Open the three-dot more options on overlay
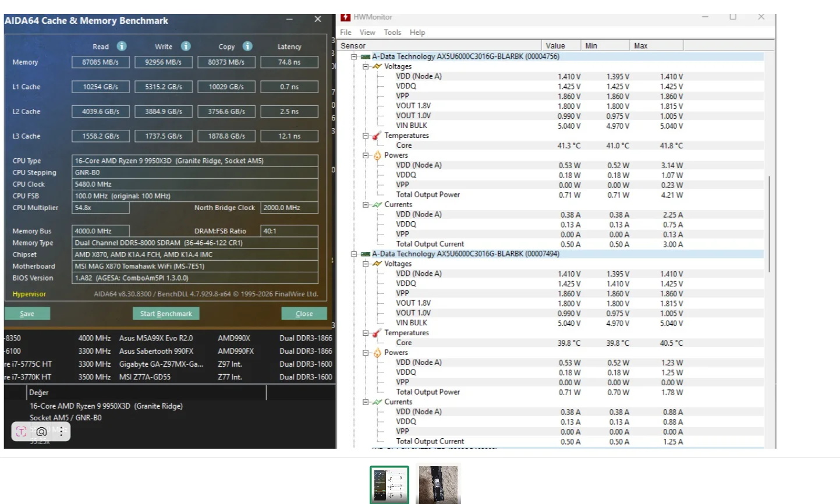The image size is (840, 504). tap(61, 432)
